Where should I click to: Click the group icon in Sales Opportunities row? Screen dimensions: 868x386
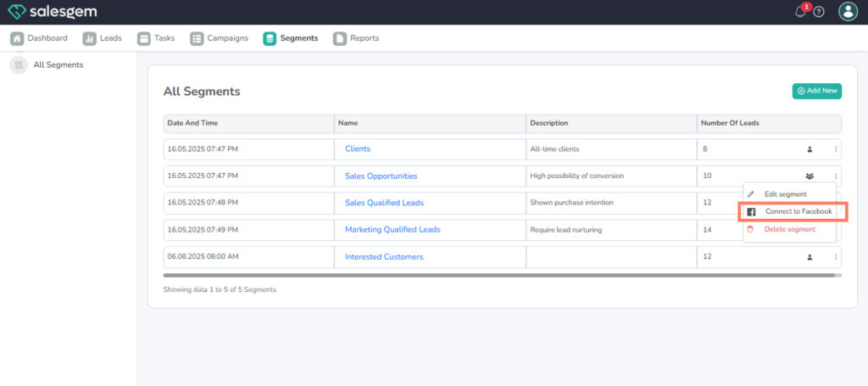click(x=810, y=176)
